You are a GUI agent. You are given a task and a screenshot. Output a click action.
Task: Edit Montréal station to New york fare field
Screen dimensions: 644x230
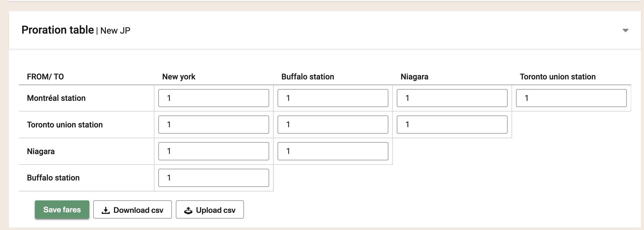click(x=214, y=98)
